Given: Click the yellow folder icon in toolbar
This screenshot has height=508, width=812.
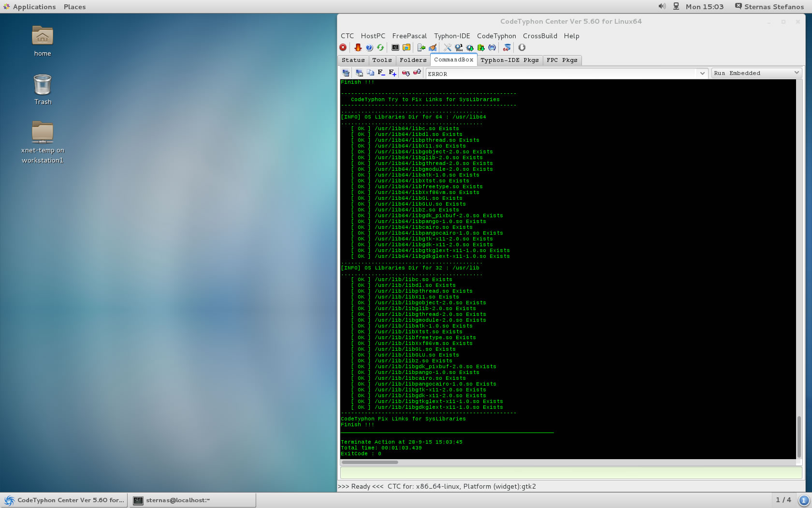Looking at the screenshot, I should coord(406,47).
